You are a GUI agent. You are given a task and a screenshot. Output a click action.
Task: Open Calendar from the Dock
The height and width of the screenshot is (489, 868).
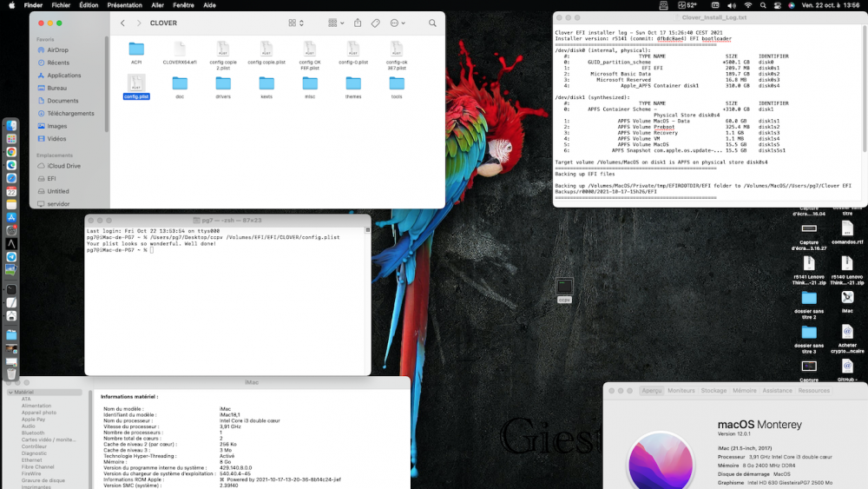click(x=11, y=192)
